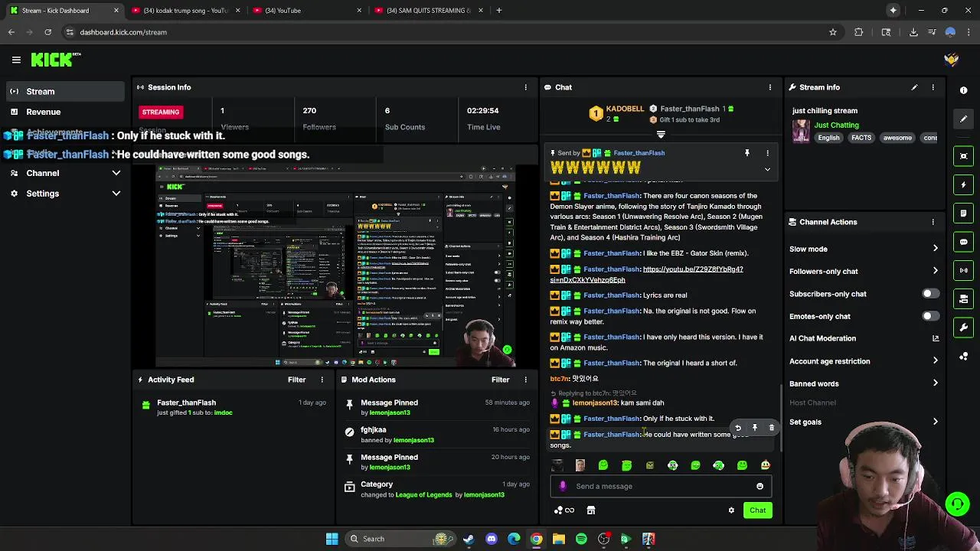Open the Mod Actions Filter

[x=500, y=380]
